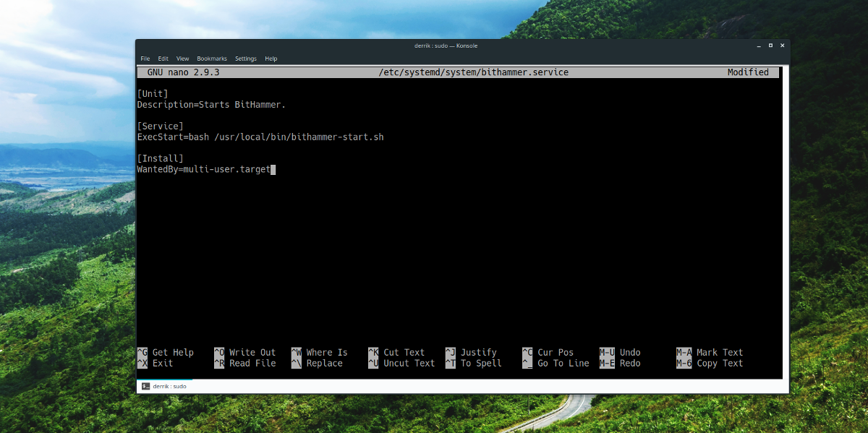This screenshot has height=433, width=868.
Task: Click the '^O Write Out' shortcut
Action: pyautogui.click(x=245, y=353)
